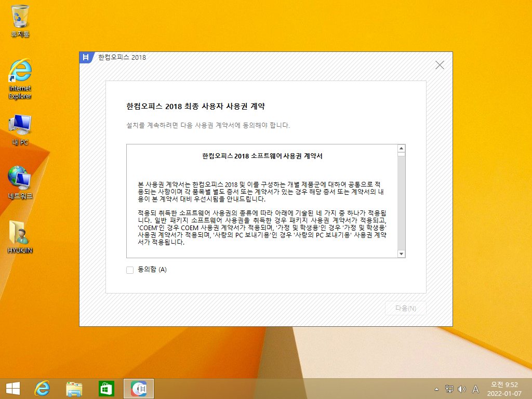Click the window title 한컴오피스 2018
Screen dimensions: 532x399
click(x=122, y=57)
